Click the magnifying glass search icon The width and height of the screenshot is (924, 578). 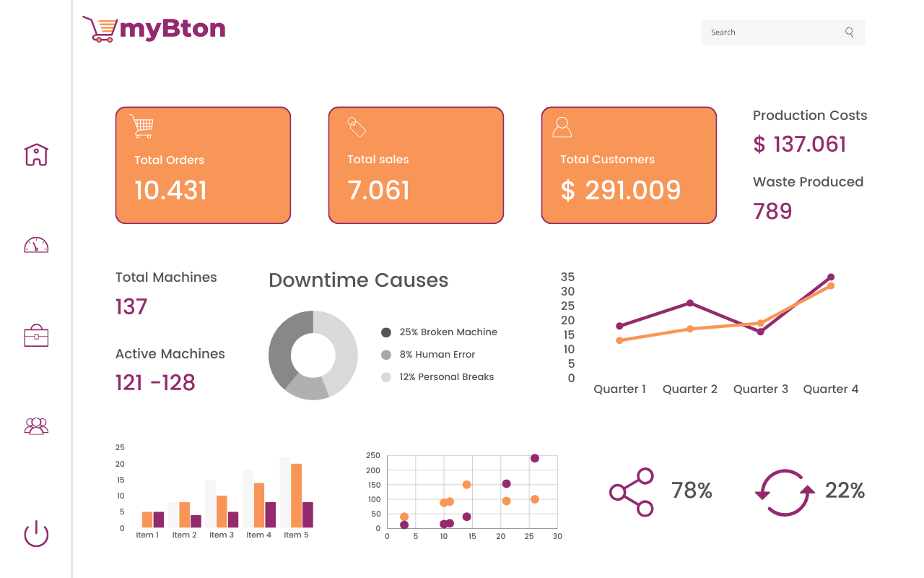pyautogui.click(x=850, y=33)
